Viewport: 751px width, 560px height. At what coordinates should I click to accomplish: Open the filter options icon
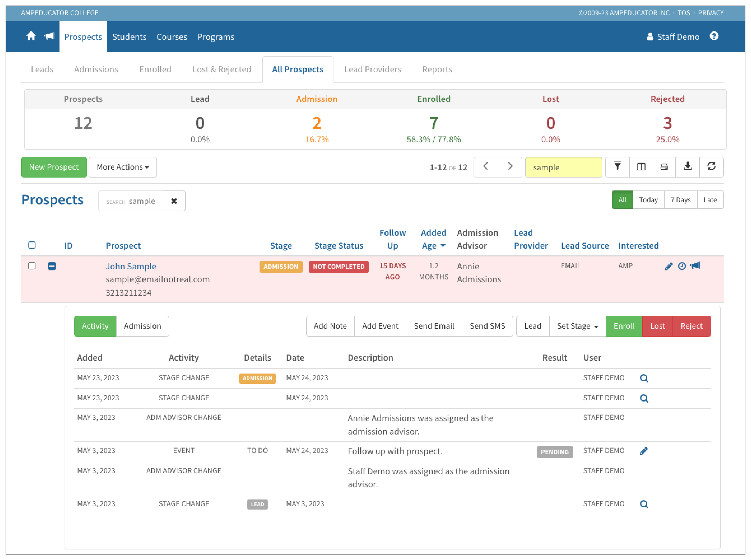click(617, 167)
